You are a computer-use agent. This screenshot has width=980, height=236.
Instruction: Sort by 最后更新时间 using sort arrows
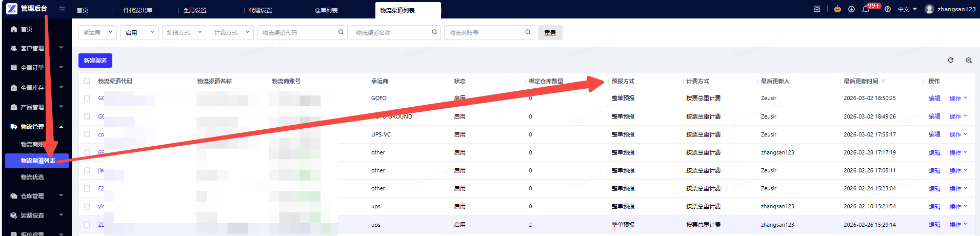883,81
